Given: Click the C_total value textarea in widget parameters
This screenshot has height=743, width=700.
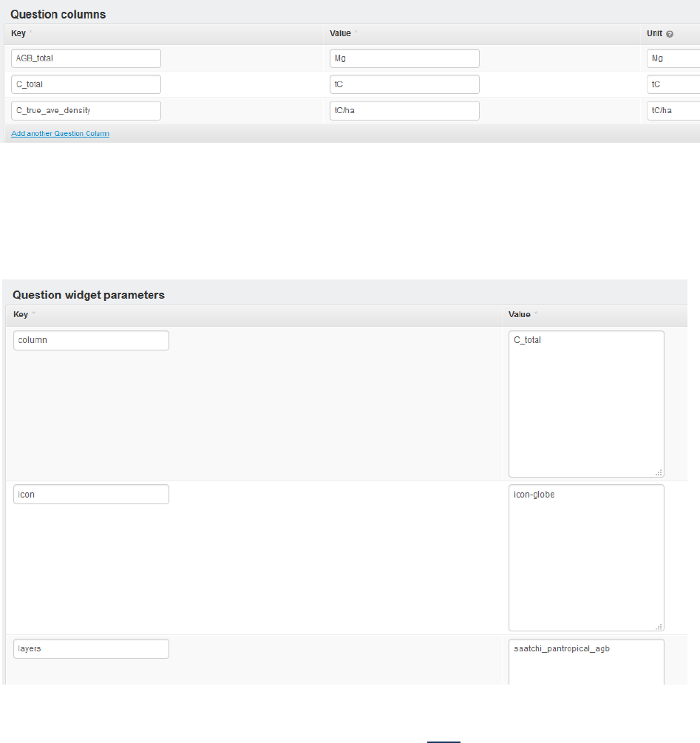Looking at the screenshot, I should pos(586,403).
